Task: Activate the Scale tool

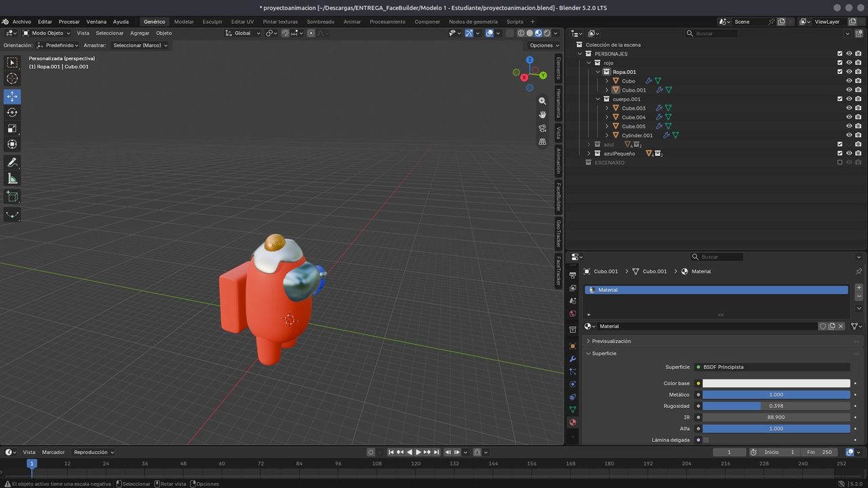Action: 12,128
